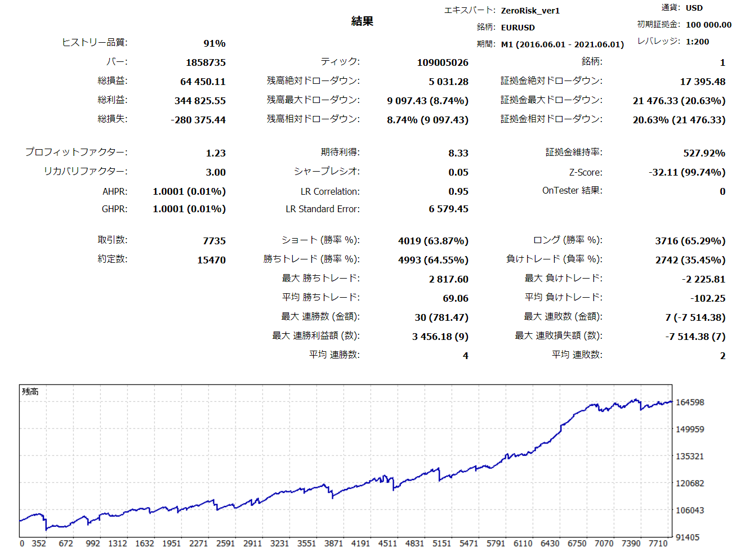754x560 pixels.
Task: Click short trades value 4019 (63.87%)
Action: point(433,241)
